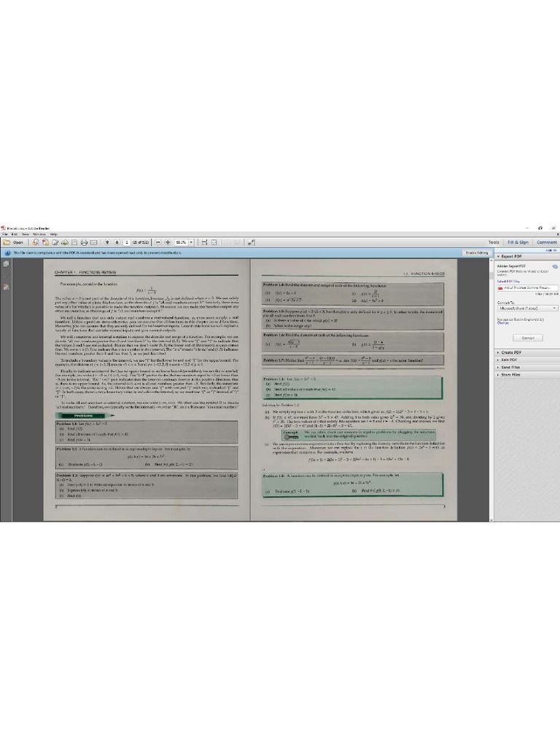Open the Convert To Microsoft Word dropdown

(x=527, y=309)
